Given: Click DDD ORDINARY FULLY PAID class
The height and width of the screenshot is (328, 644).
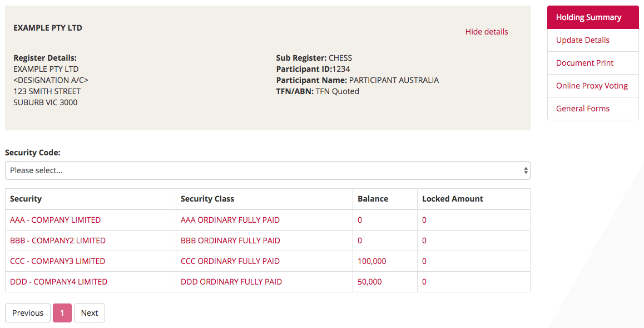Looking at the screenshot, I should coord(231,282).
